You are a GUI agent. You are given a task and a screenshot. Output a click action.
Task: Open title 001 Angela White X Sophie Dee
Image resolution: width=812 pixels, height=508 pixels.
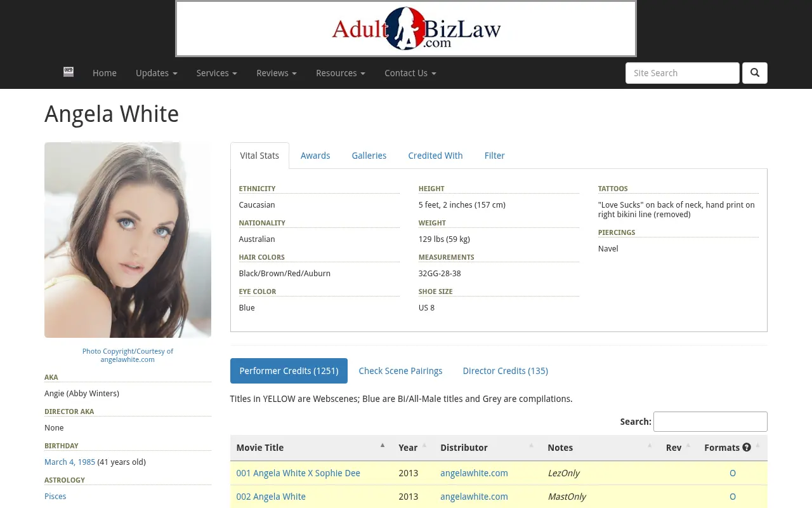(298, 473)
